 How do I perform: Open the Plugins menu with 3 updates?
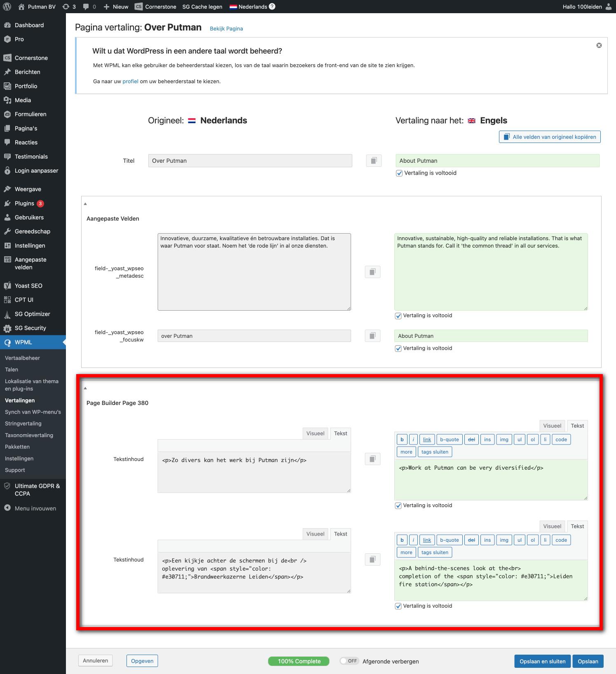pos(24,203)
